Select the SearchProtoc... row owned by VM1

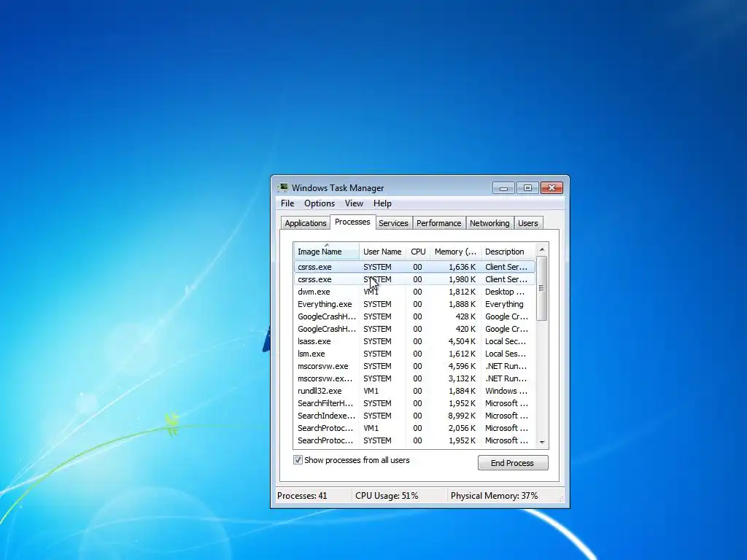point(414,427)
